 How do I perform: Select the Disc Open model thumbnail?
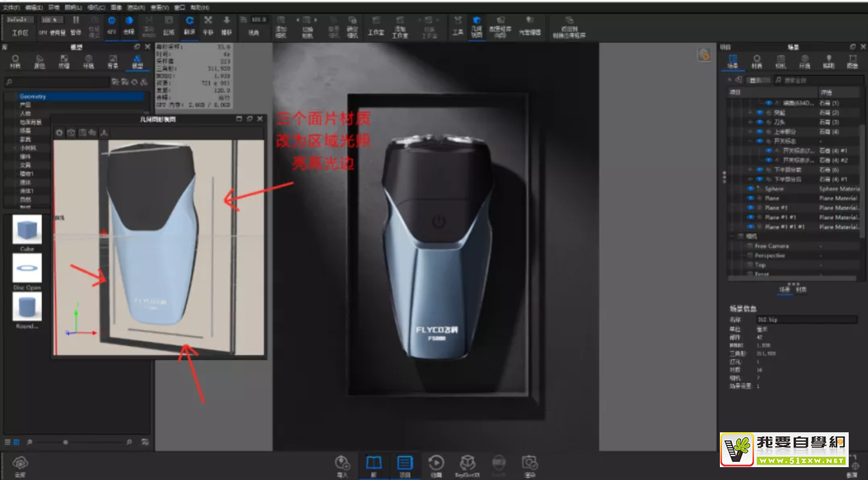(27, 269)
